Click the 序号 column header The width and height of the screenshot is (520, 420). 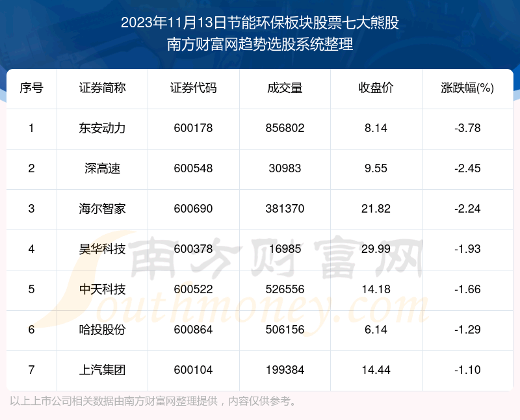[x=31, y=88]
